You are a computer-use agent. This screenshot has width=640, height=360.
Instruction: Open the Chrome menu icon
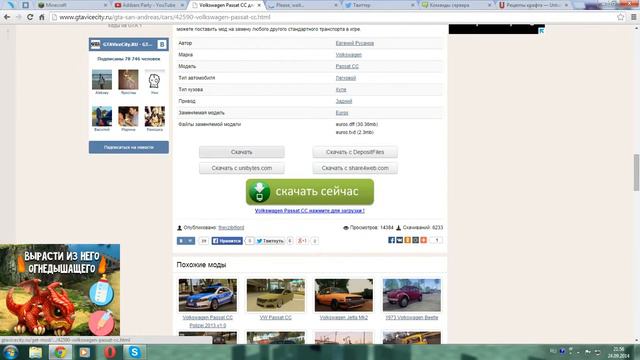pyautogui.click(x=633, y=17)
